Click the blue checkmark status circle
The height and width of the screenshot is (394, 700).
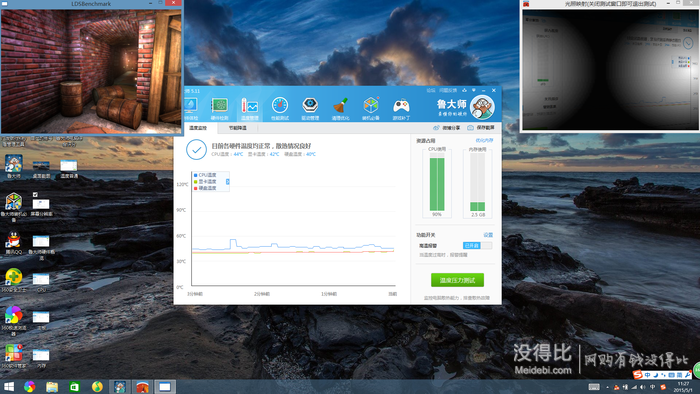tap(196, 149)
